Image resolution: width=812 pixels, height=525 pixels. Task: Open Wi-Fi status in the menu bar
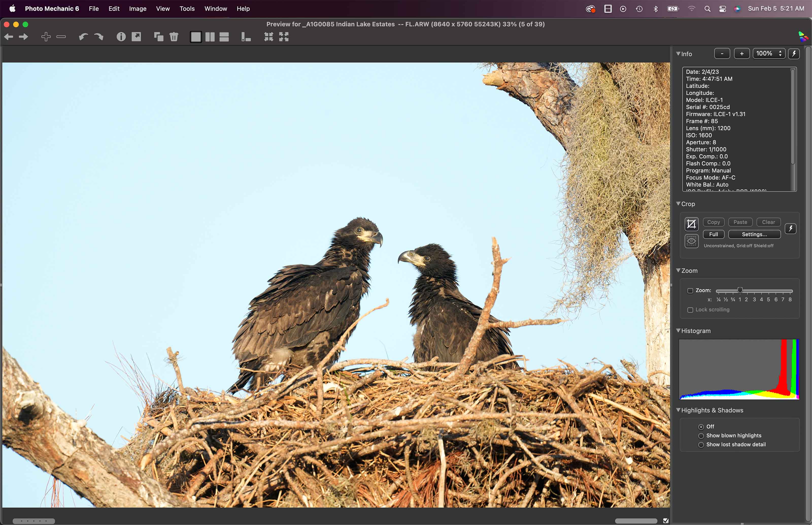click(691, 9)
